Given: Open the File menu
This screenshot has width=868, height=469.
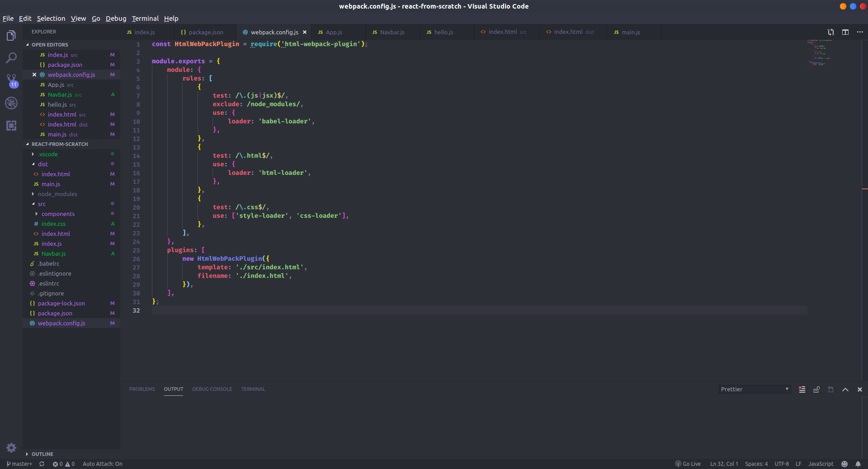Looking at the screenshot, I should pyautogui.click(x=8, y=19).
